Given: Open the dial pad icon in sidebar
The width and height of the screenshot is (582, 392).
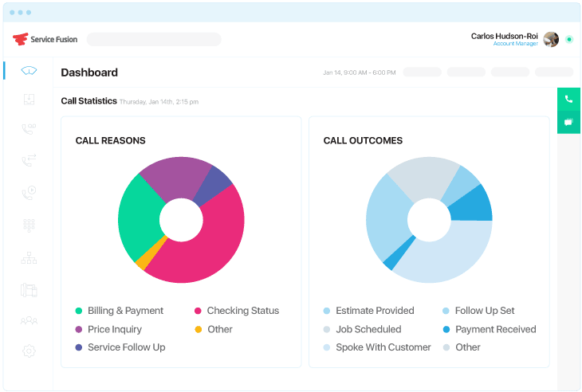Looking at the screenshot, I should tap(29, 225).
